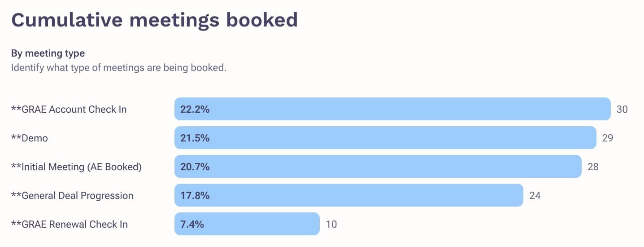This screenshot has width=644, height=247.
Task: Select the count 29 next to Demo bar
Action: pyautogui.click(x=607, y=138)
